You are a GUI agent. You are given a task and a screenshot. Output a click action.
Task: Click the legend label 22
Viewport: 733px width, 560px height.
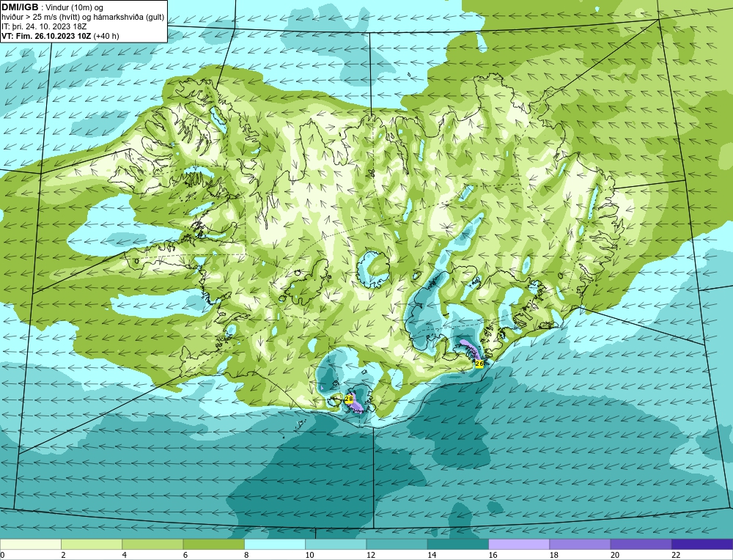coord(676,555)
